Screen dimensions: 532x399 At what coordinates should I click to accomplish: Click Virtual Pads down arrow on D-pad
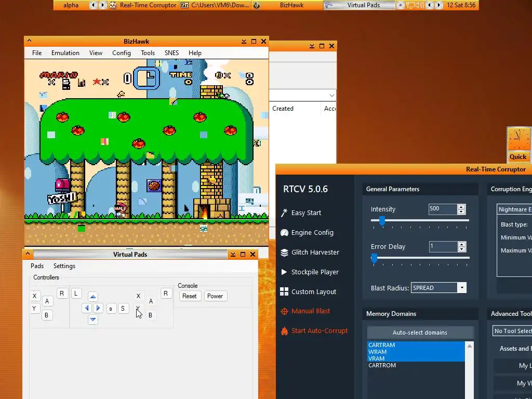(x=93, y=320)
